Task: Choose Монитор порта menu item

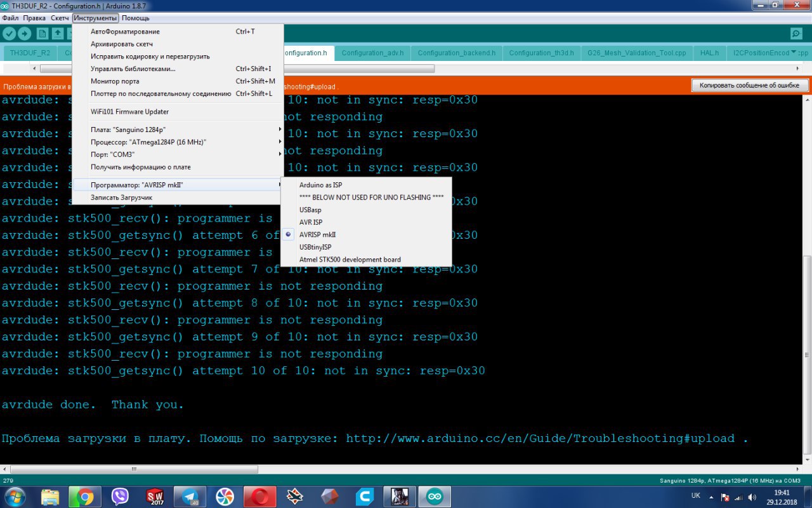Action: (x=178, y=81)
